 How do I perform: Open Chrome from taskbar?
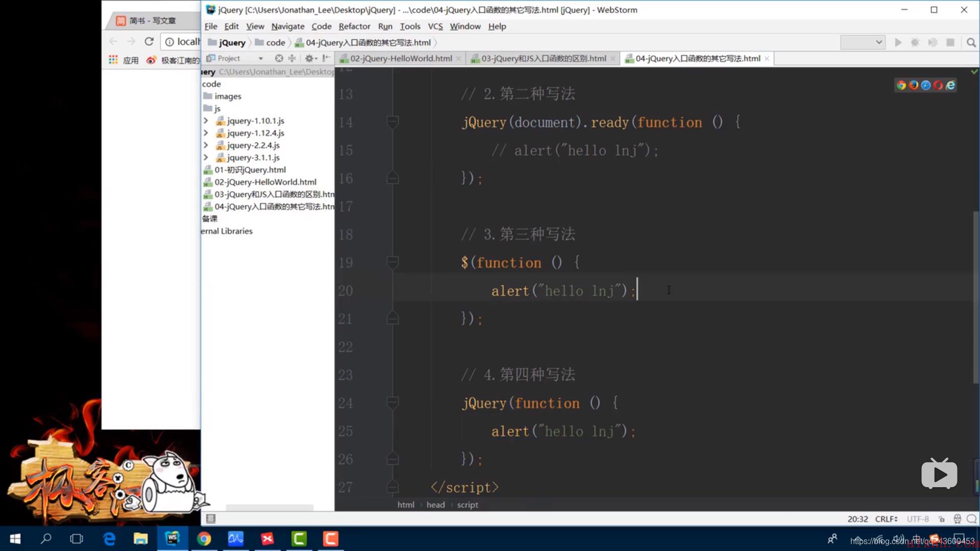[x=204, y=539]
